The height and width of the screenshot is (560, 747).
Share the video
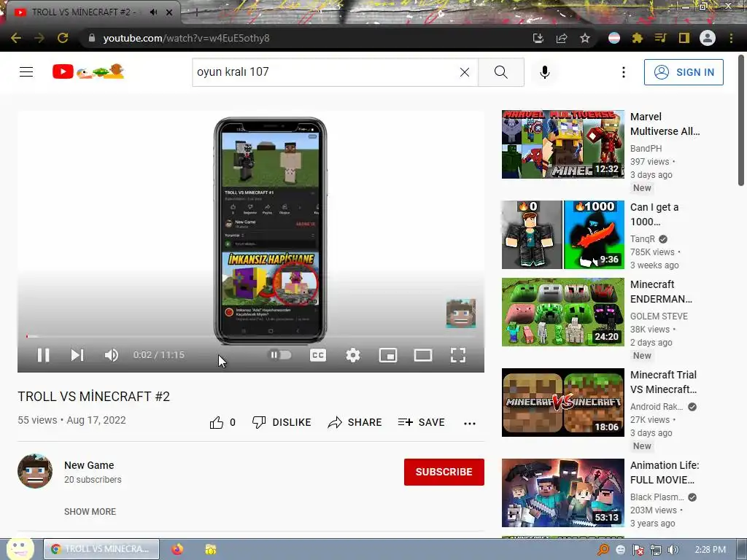(355, 422)
